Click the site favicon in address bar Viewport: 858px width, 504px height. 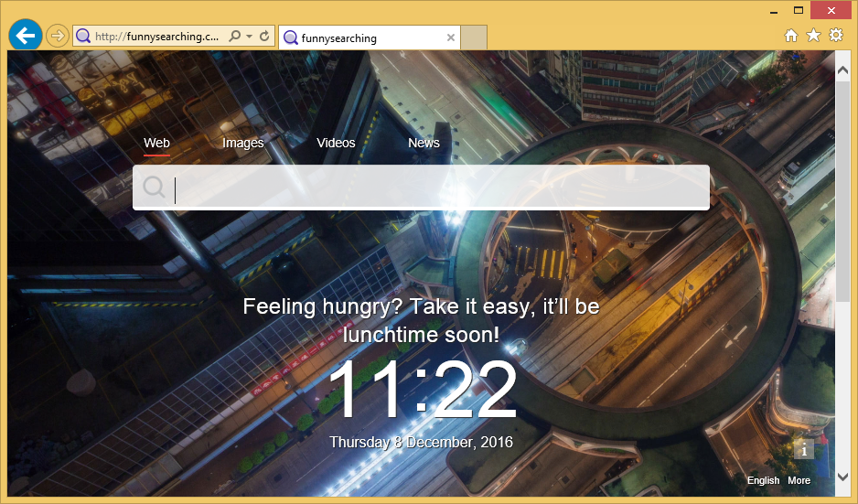[83, 37]
